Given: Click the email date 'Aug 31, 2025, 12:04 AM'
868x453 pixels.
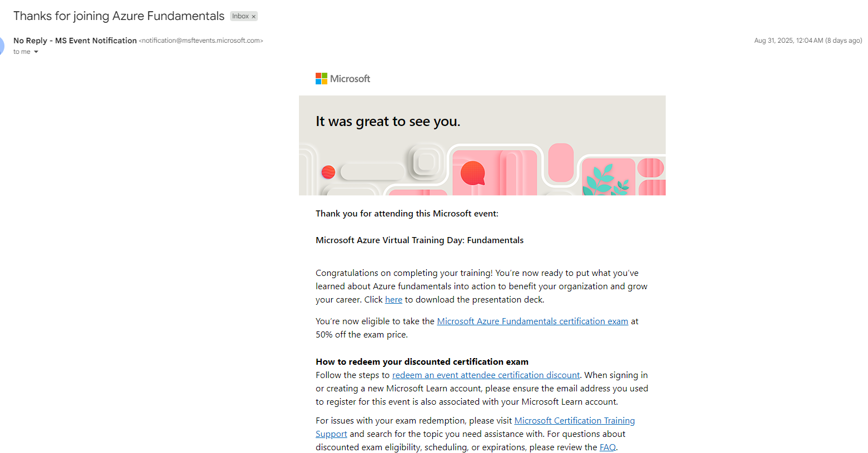Looking at the screenshot, I should (x=789, y=41).
